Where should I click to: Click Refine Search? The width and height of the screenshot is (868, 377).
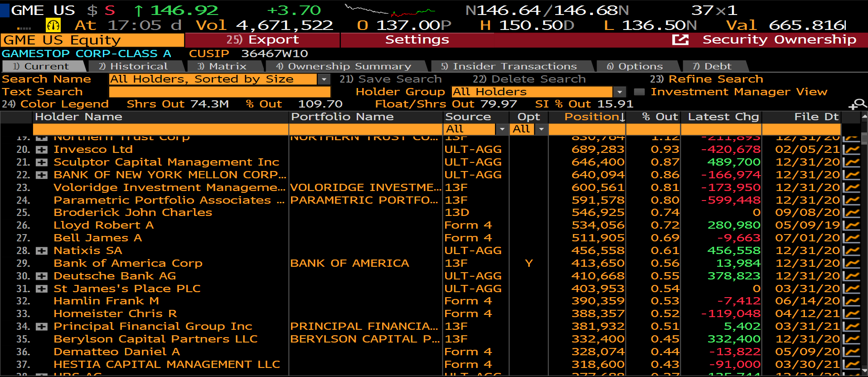[x=707, y=79]
